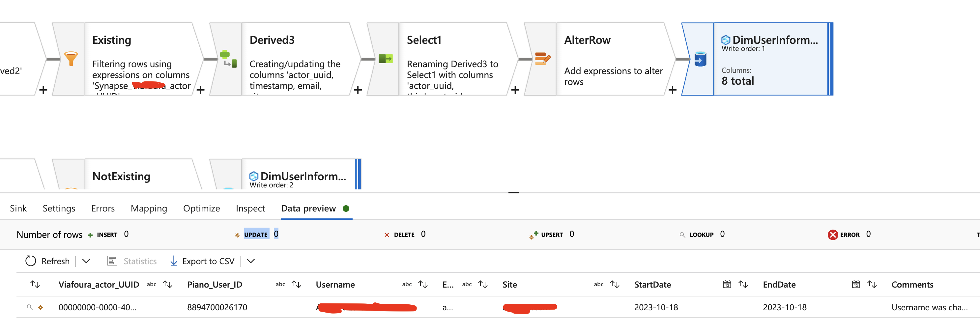
Task: Toggle sort on the StartDate column
Action: (743, 284)
